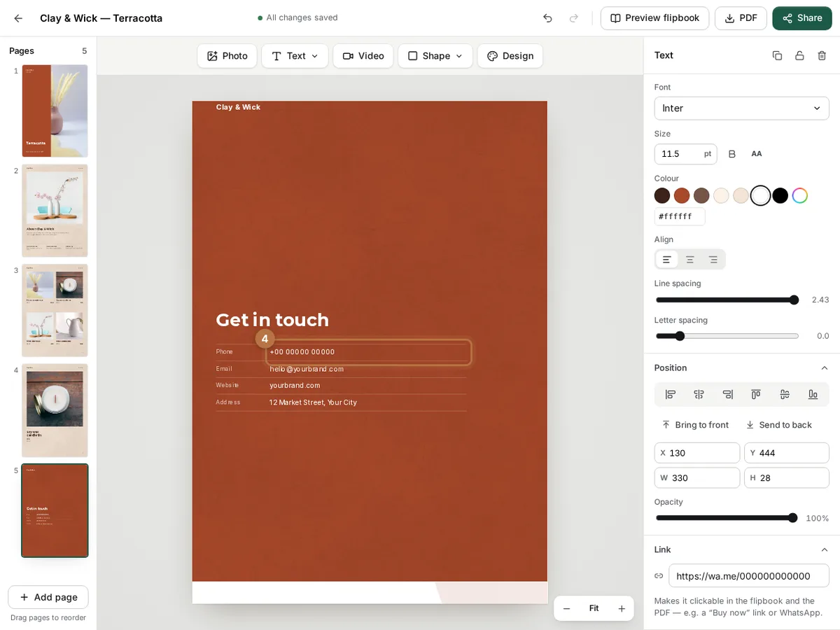
Task: Add a Video from the toolbar
Action: (363, 56)
